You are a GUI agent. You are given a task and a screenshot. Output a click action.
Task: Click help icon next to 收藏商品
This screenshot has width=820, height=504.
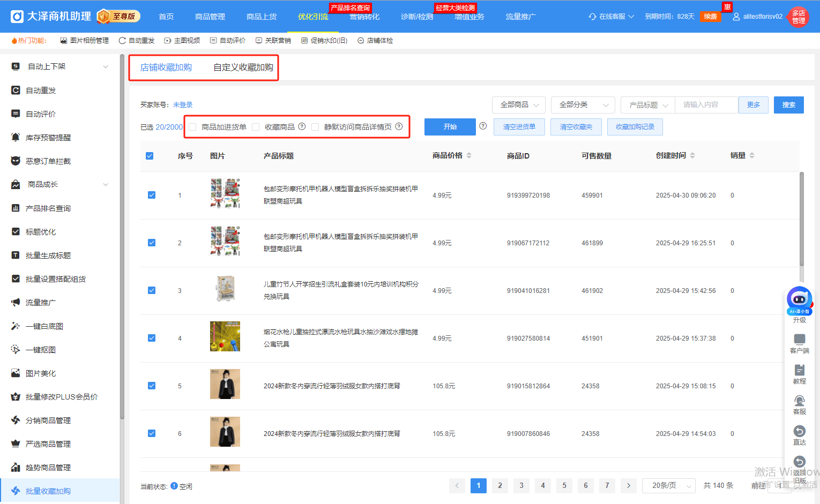302,127
